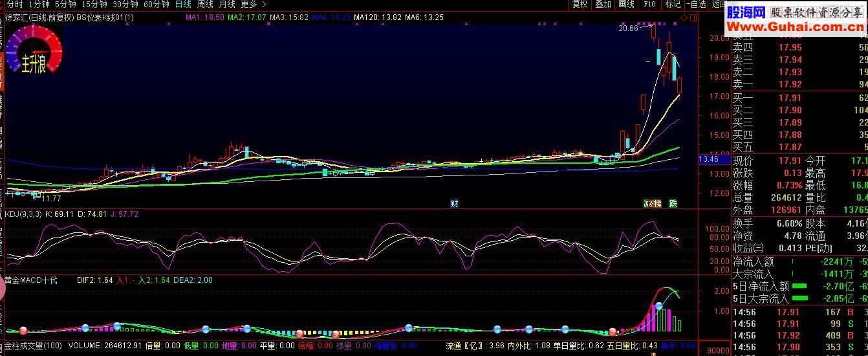Switch to the 月线 monthly chart
Image resolution: width=868 pixels, height=356 pixels.
point(227,4)
